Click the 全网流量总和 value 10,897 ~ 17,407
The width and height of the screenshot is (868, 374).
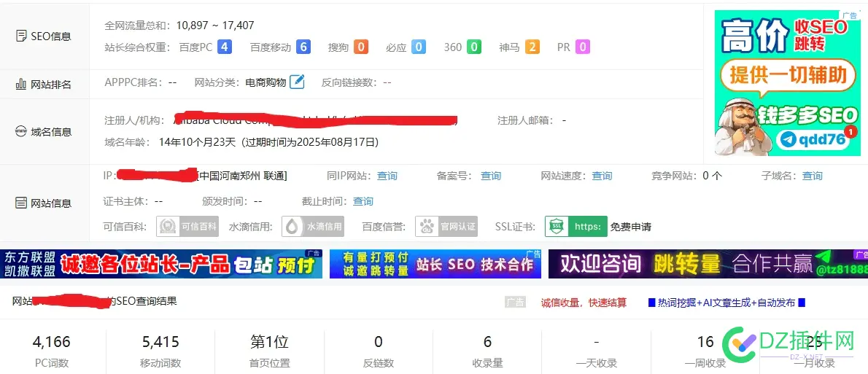coord(215,25)
